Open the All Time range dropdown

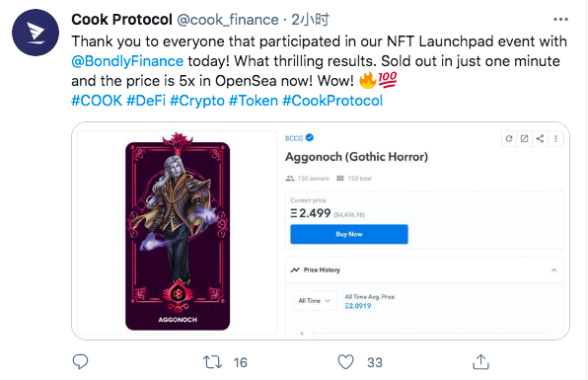point(315,301)
